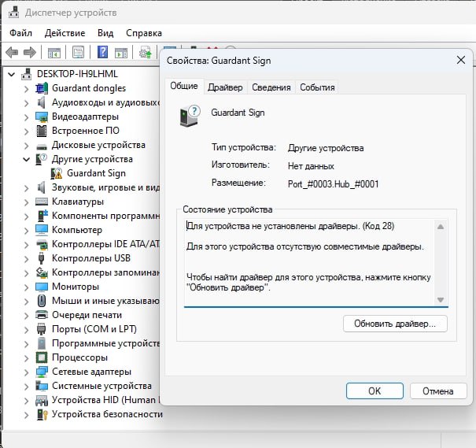Select the Видеоадаптеры display adapter icon
The height and width of the screenshot is (448, 476).
tap(42, 117)
